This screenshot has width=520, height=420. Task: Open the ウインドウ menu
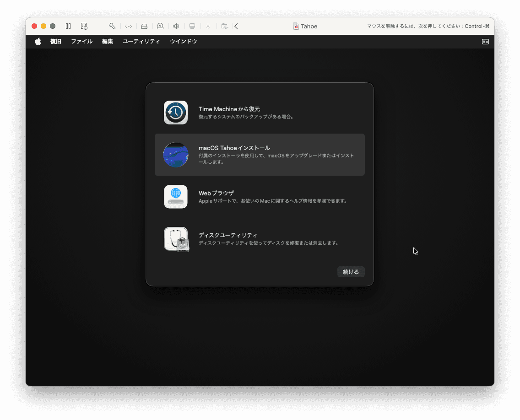(183, 41)
